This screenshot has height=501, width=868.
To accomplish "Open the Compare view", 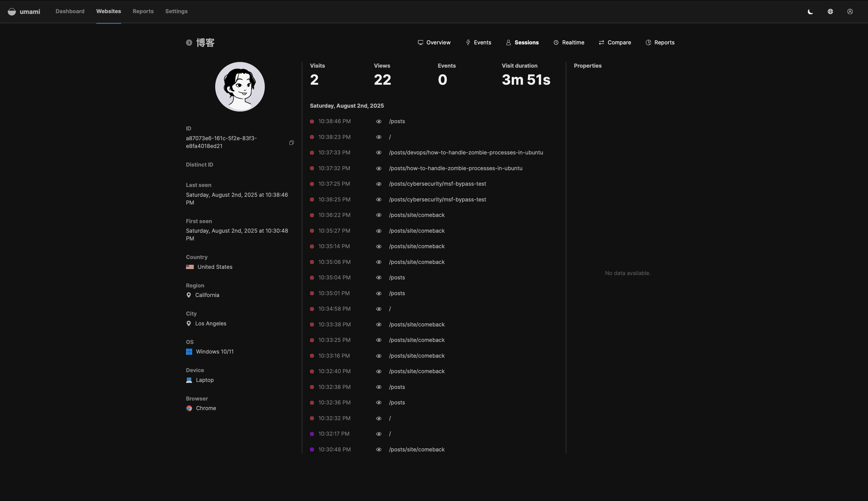I will point(615,43).
